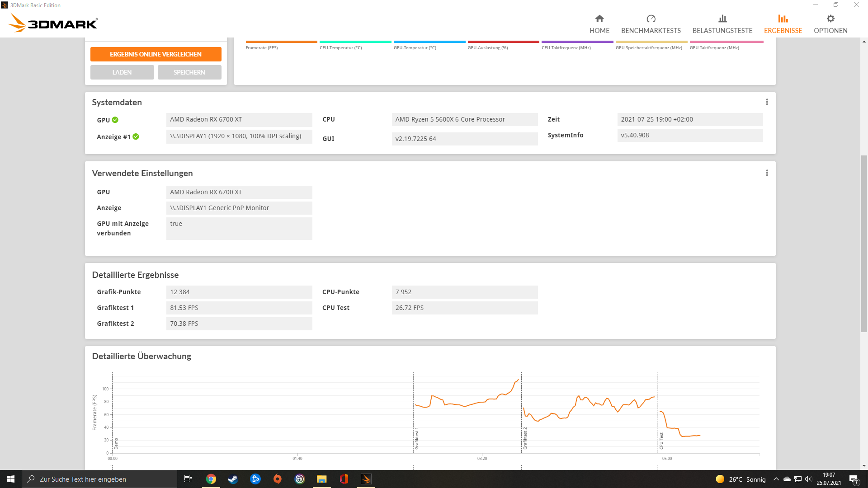Click green GPU verification checkmark
The image size is (868, 488).
click(x=115, y=120)
